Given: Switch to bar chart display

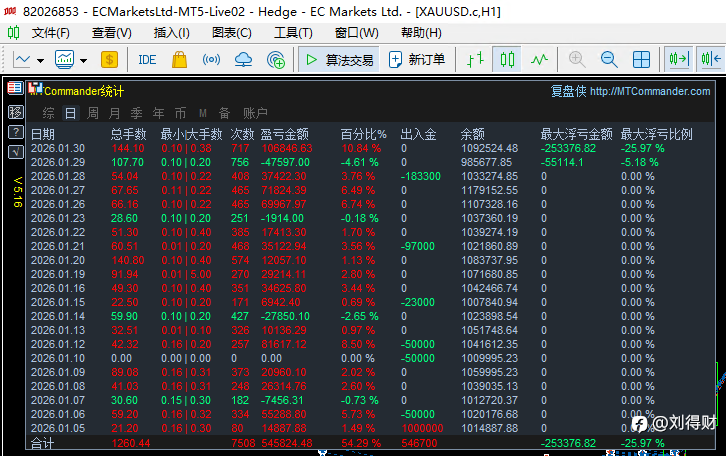Looking at the screenshot, I should [475, 59].
